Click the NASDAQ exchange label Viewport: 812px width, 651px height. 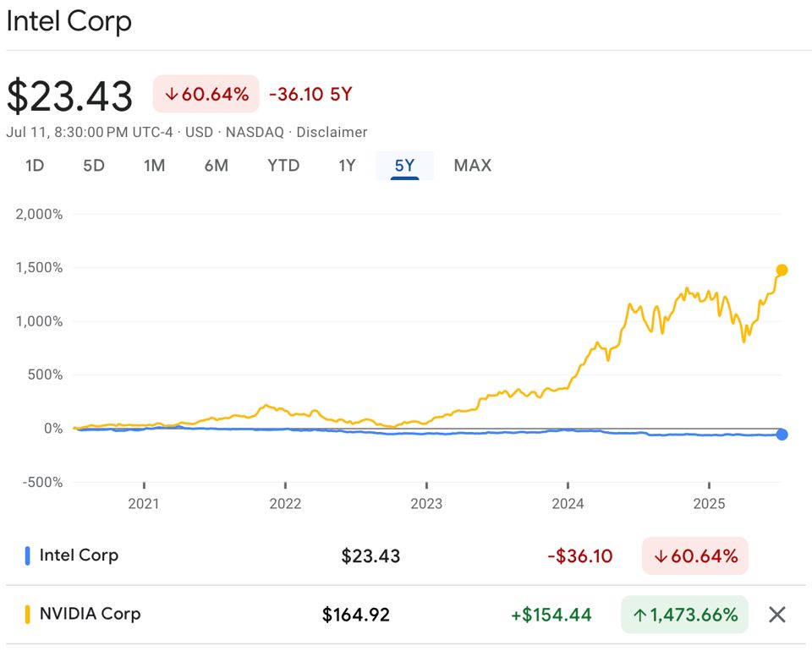255,133
